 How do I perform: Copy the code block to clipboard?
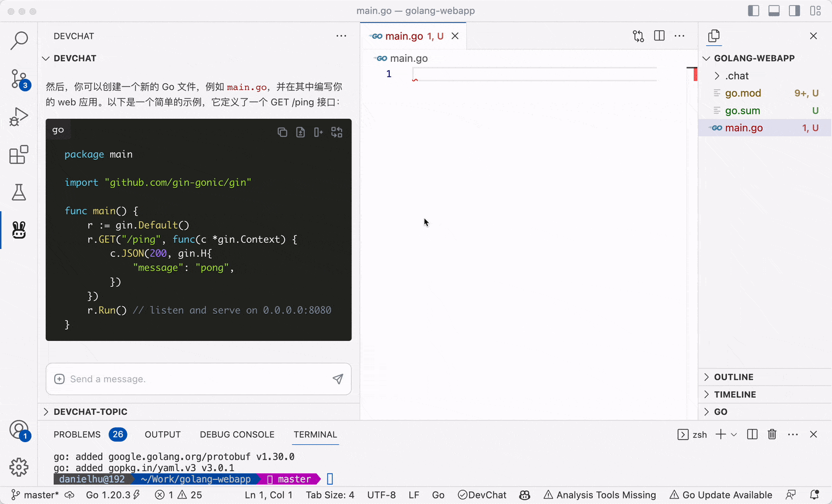(x=282, y=132)
